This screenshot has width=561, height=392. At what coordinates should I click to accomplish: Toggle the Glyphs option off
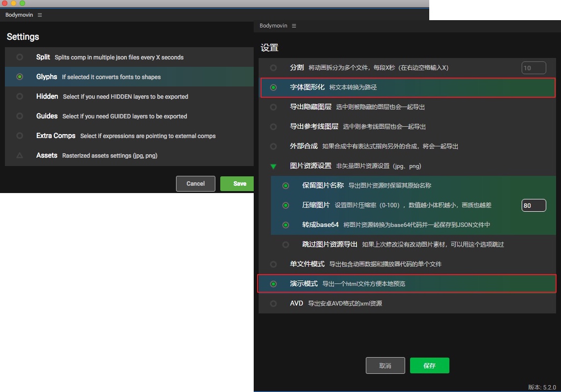20,77
